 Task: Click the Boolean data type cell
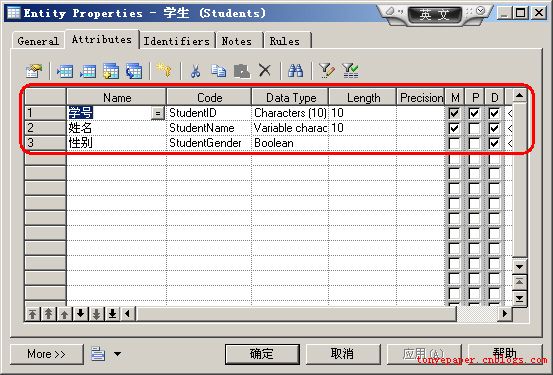point(290,143)
